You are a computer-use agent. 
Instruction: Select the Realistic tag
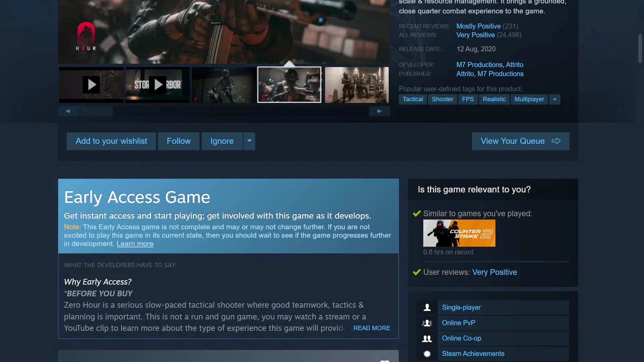pos(494,99)
